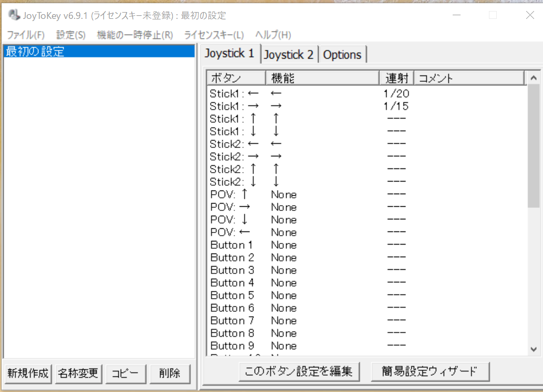The image size is (543, 392).
Task: Click the 1/15 rapid-fire value
Action: click(x=396, y=106)
